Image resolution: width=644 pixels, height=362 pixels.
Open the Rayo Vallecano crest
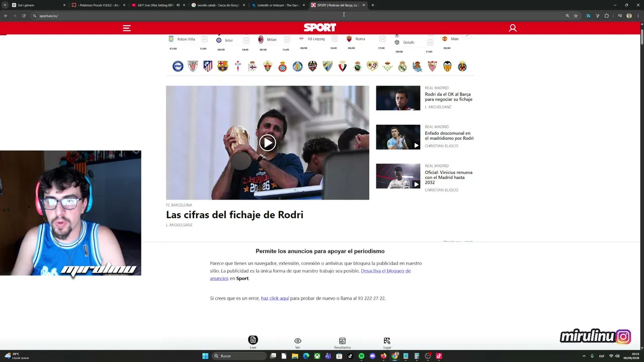372,66
